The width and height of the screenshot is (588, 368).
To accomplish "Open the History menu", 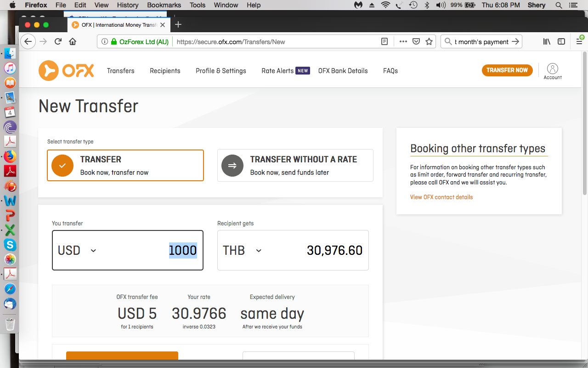I will point(128,5).
